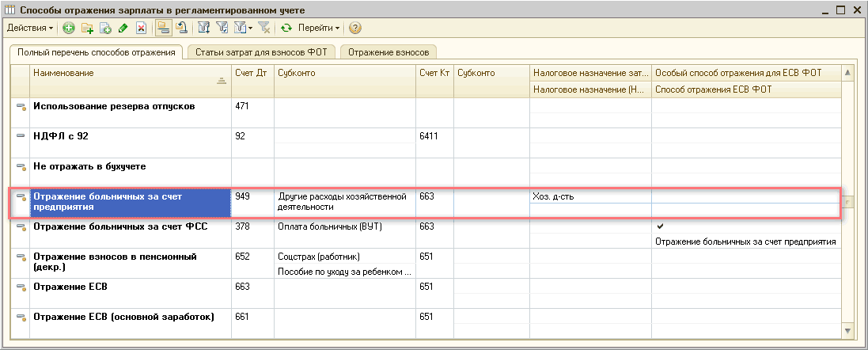Click credit account 6411 cell
Image resolution: width=868 pixels, height=350 pixels.
[434, 143]
